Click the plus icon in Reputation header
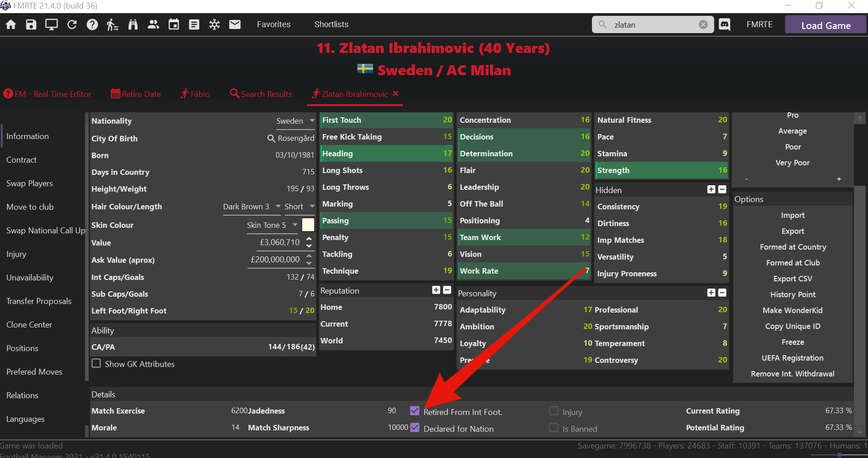Image resolution: width=868 pixels, height=458 pixels. point(436,290)
